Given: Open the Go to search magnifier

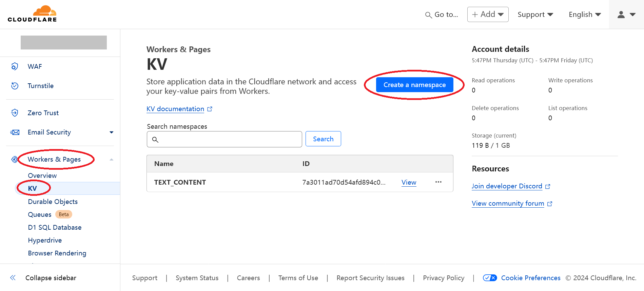Looking at the screenshot, I should (429, 15).
